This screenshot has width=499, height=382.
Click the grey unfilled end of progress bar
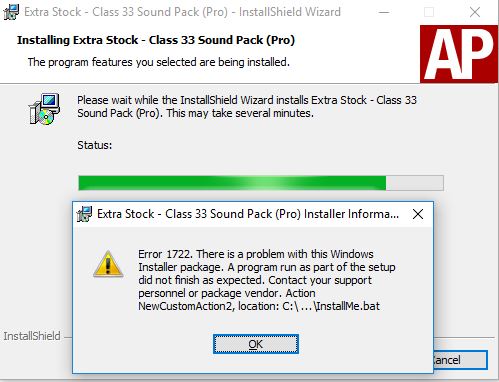[x=414, y=183]
